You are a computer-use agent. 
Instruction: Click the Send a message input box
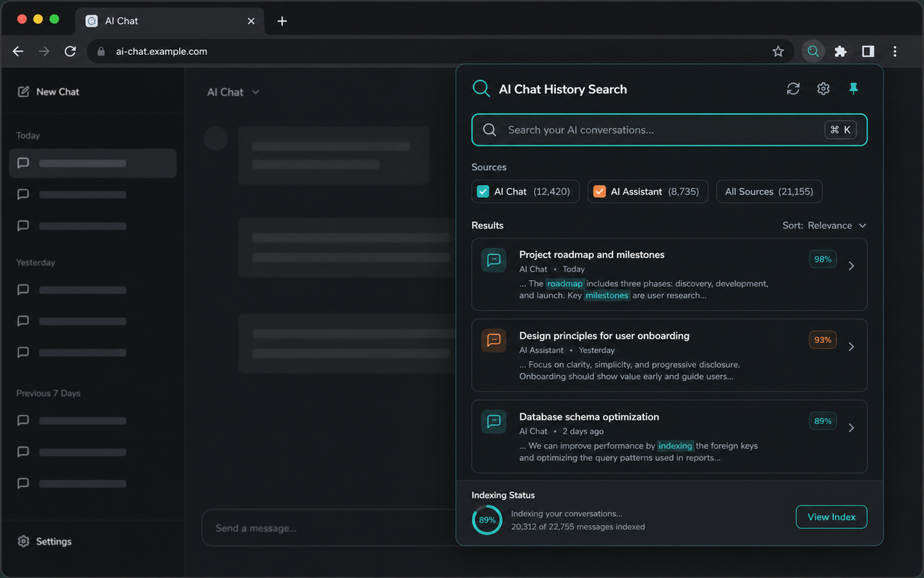click(x=328, y=528)
